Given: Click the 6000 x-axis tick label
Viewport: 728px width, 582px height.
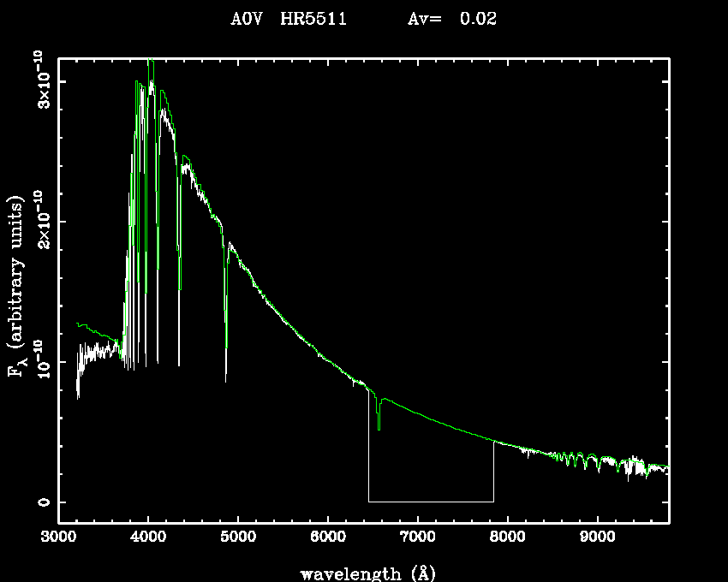Looking at the screenshot, I should (x=328, y=537).
